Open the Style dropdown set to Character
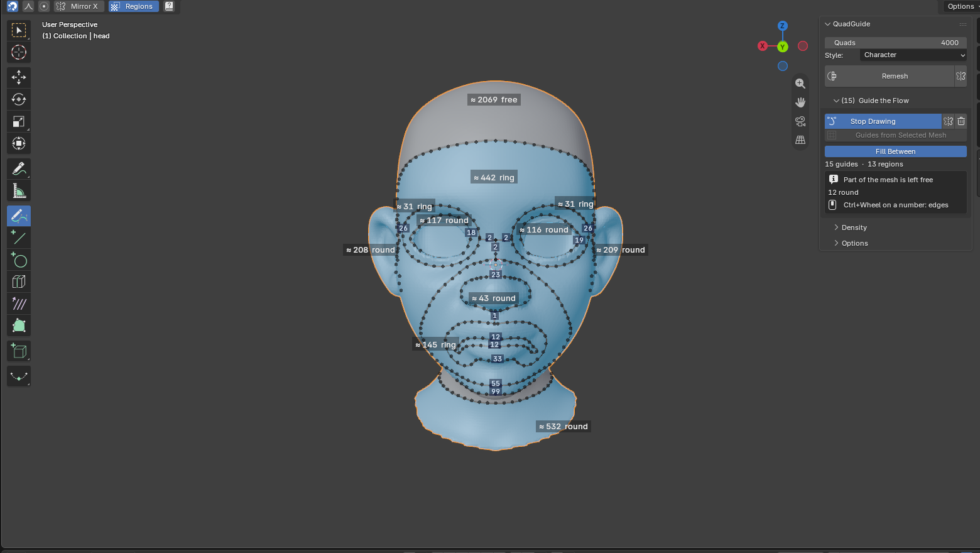 pos(913,55)
